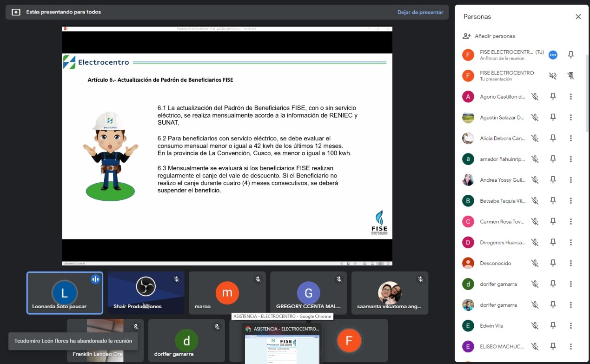Open options for Andrea Yossy Guil...
The image size is (590, 364).
click(x=571, y=180)
